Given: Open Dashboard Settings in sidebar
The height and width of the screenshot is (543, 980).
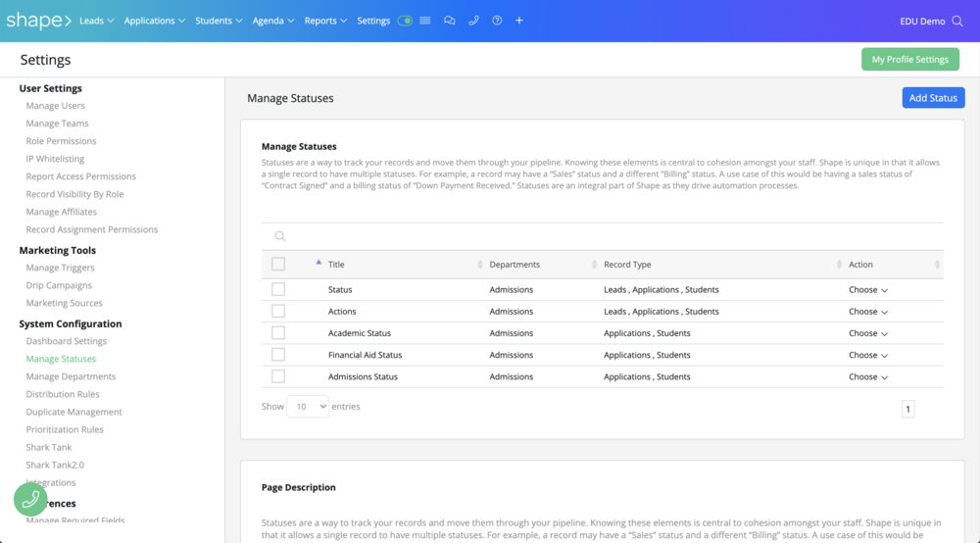Looking at the screenshot, I should tap(67, 340).
